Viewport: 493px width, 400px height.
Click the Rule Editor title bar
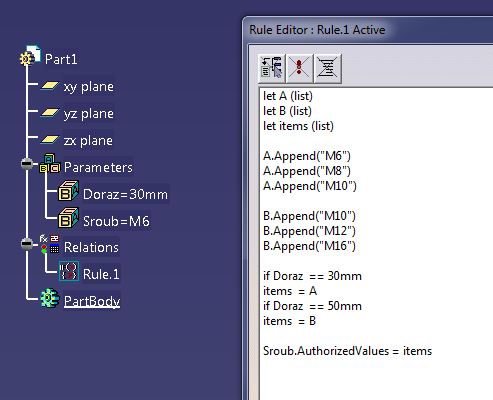click(x=368, y=30)
